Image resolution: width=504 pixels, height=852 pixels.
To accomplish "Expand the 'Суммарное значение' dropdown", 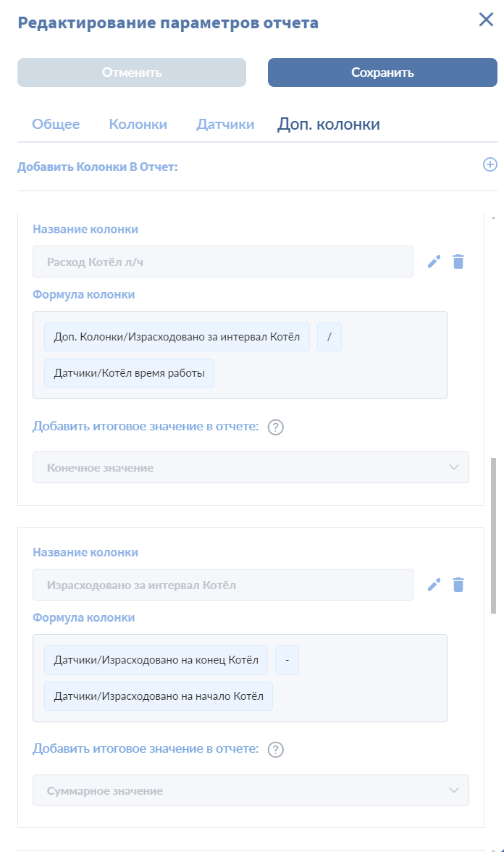I will (x=251, y=790).
